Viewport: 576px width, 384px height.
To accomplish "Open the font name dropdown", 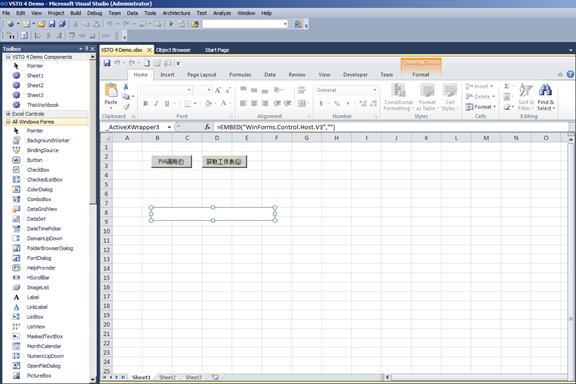I will pyautogui.click(x=189, y=90).
